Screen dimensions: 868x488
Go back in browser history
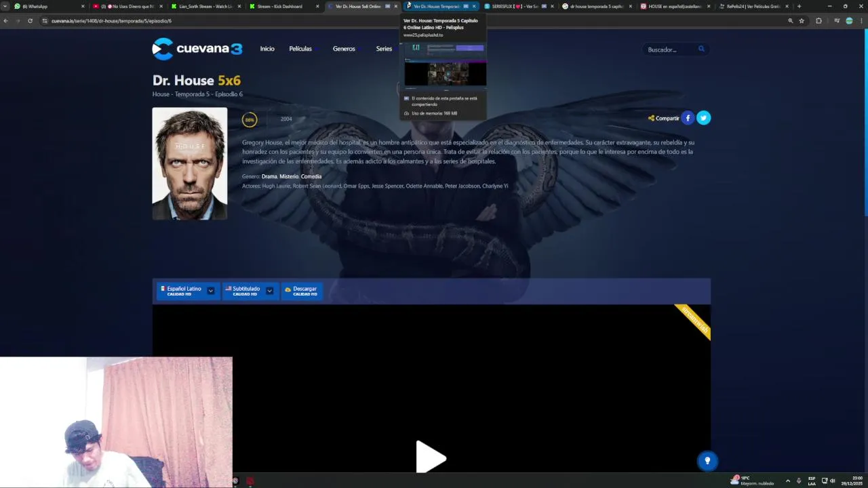[x=5, y=21]
